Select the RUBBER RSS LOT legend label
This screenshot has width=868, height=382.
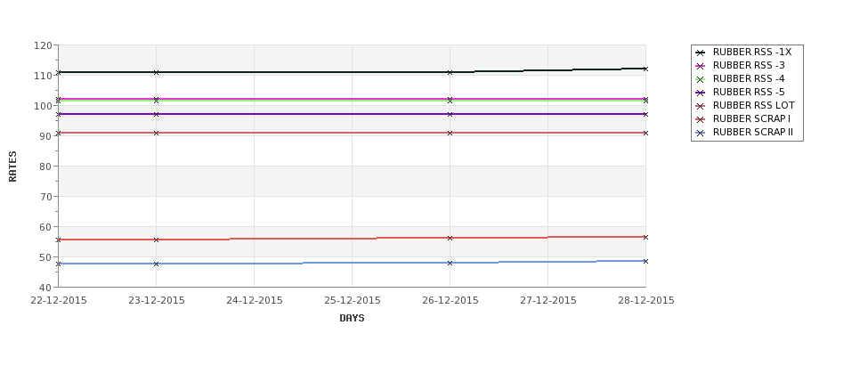click(753, 106)
